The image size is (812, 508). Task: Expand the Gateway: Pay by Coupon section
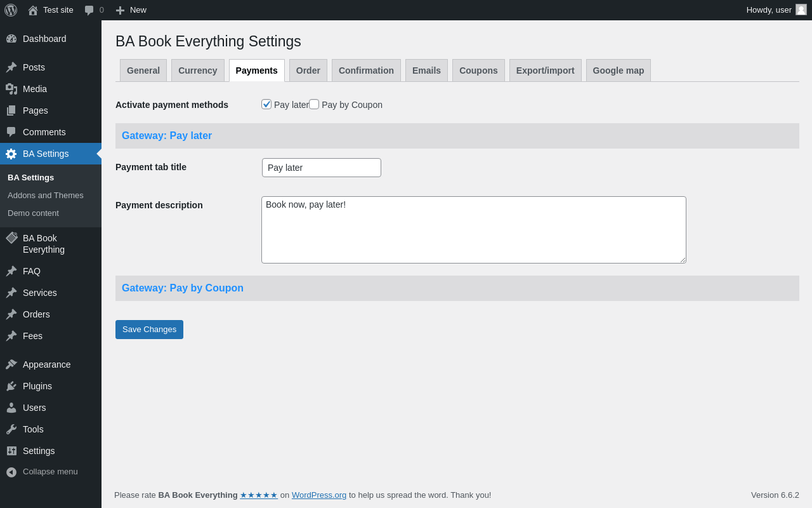coord(457,288)
